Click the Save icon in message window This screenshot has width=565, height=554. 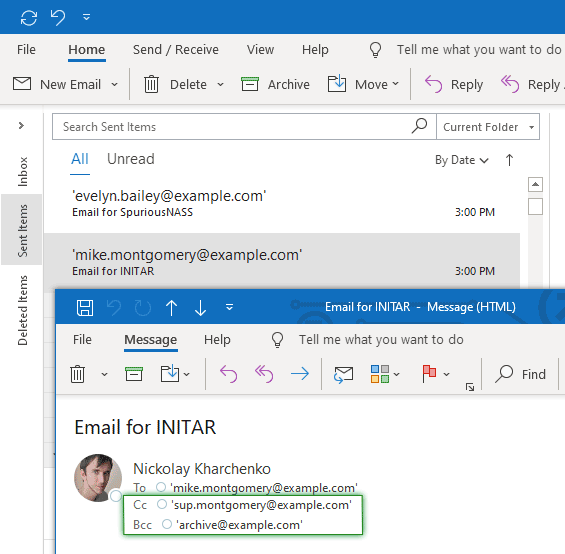(85, 308)
